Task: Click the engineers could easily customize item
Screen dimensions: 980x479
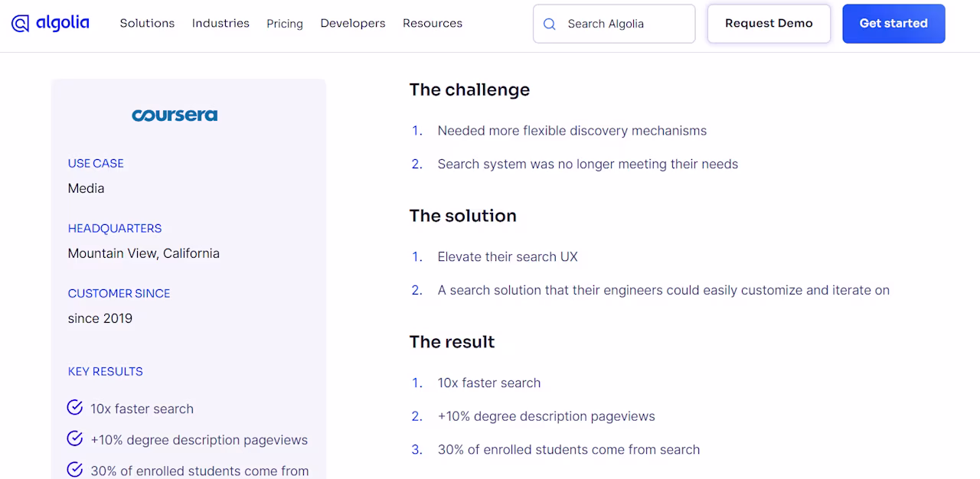Action: (x=664, y=290)
